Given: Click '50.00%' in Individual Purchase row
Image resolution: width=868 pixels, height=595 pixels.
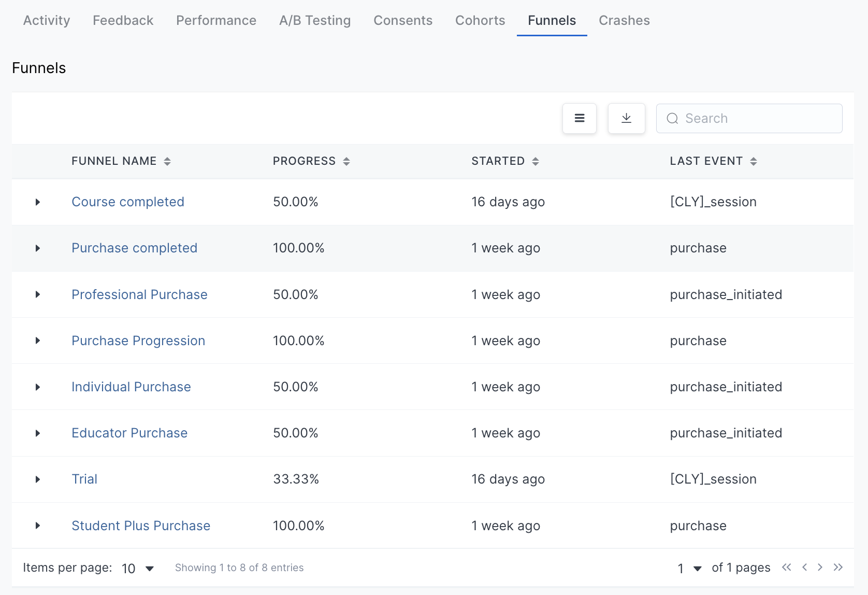Looking at the screenshot, I should pyautogui.click(x=296, y=387).
